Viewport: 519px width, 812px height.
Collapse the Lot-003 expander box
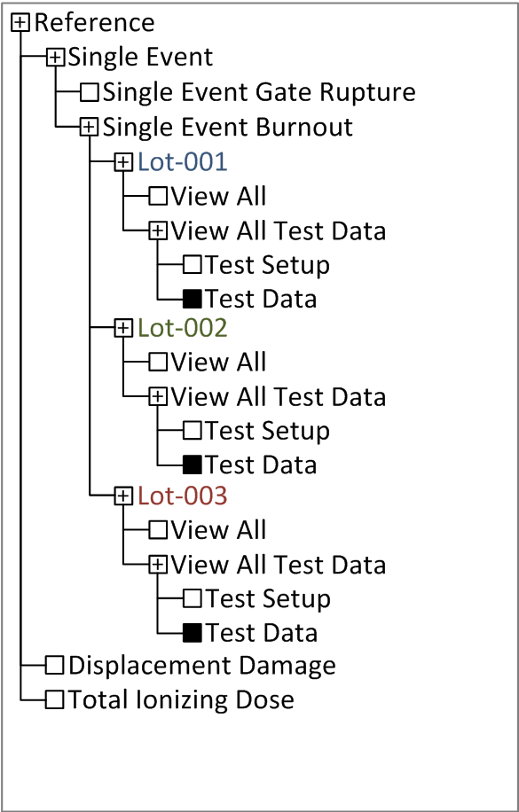pyautogui.click(x=123, y=496)
